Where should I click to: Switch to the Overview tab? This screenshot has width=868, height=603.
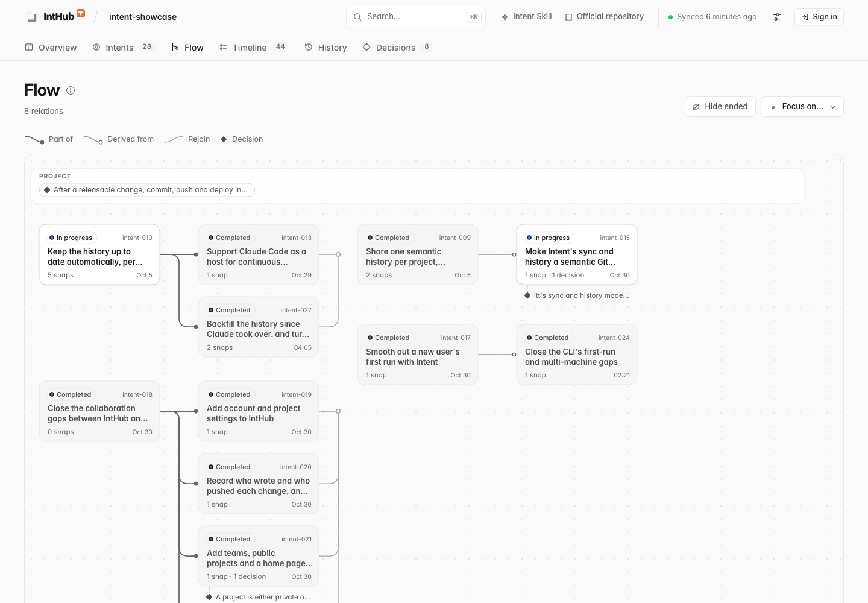coord(51,48)
